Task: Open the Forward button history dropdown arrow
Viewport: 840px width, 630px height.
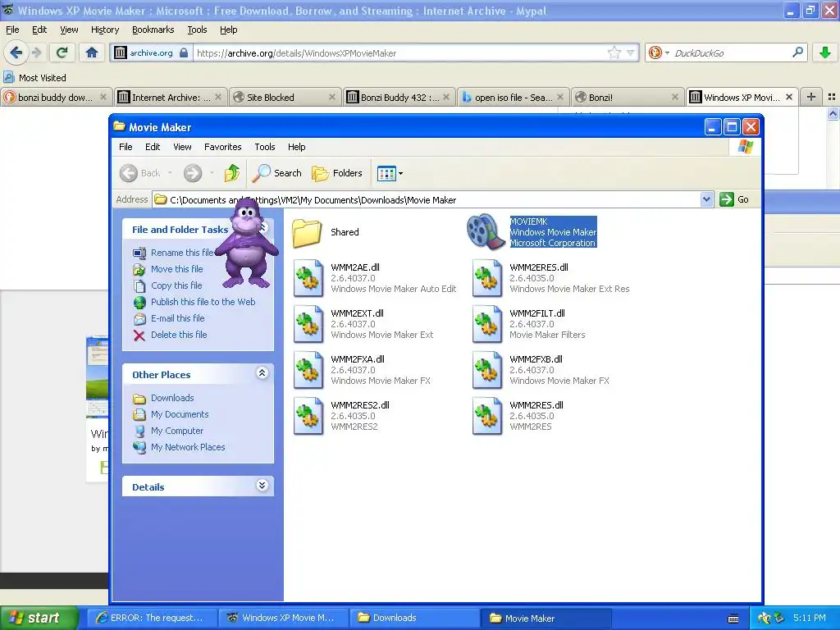Action: pyautogui.click(x=212, y=173)
